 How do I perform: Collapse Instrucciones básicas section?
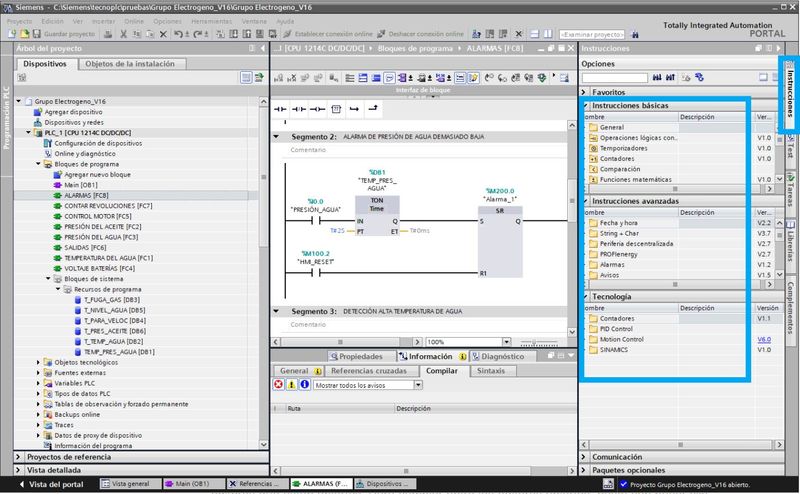[x=585, y=105]
